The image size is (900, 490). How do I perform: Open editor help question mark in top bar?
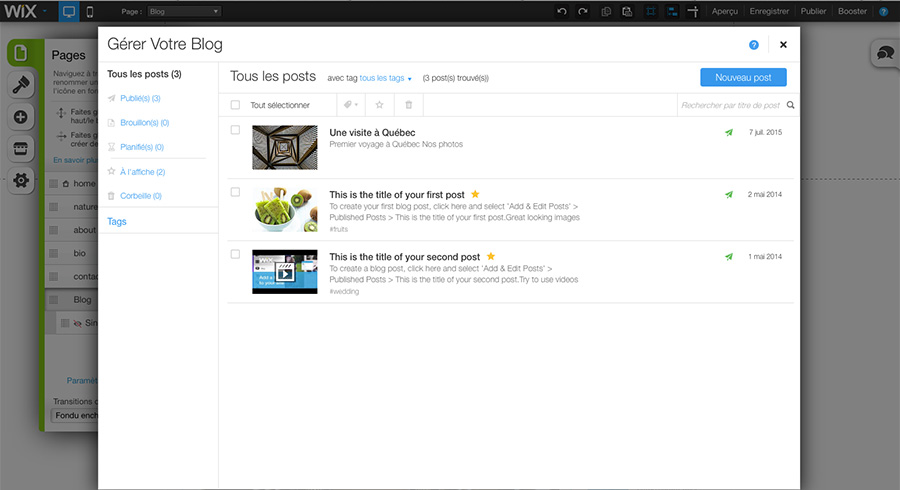[884, 11]
